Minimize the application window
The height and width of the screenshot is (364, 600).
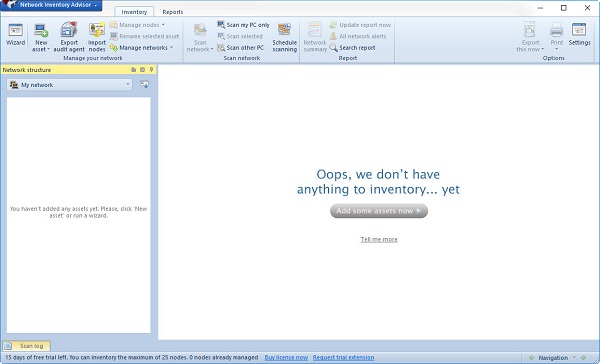tap(540, 8)
